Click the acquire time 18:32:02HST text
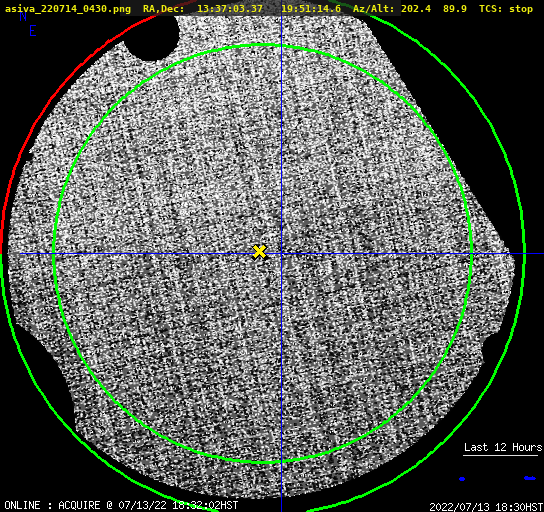 [205, 505]
